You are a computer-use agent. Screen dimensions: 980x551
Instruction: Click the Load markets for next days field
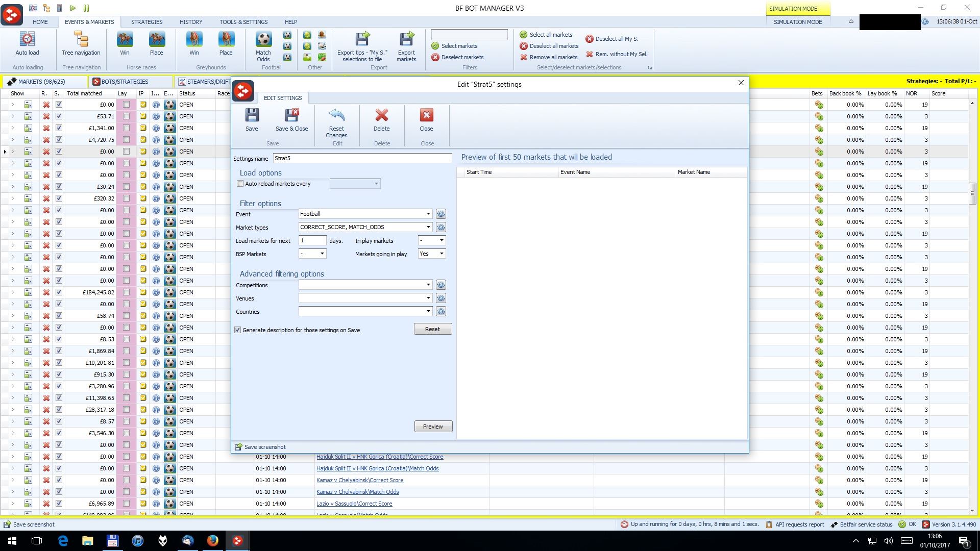click(x=312, y=240)
